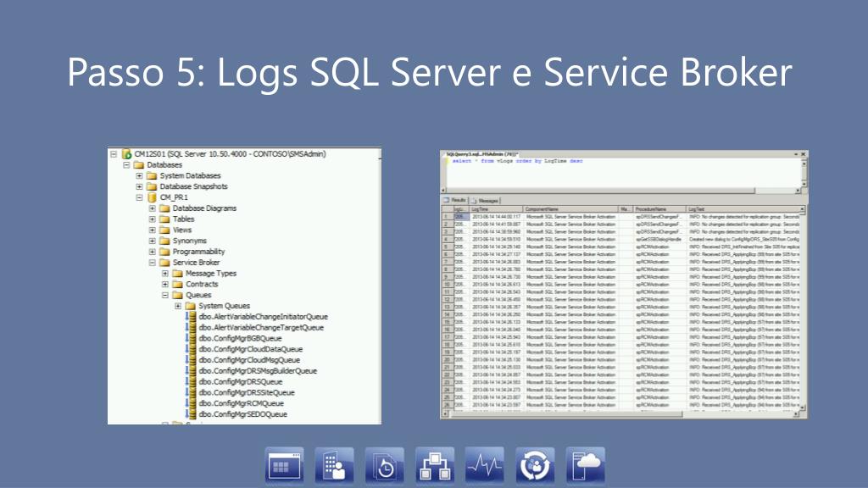Viewport: 868px width, 488px height.
Task: Click the LogText column header
Action: point(743,209)
